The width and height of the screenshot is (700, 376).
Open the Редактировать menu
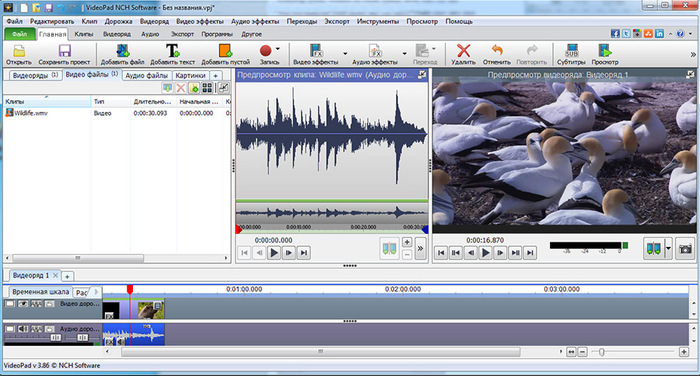52,21
